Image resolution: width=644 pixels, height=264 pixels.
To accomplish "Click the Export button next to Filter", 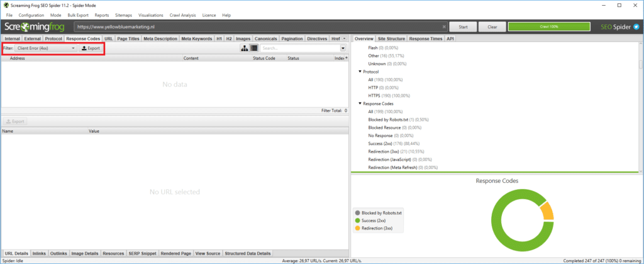I will (91, 48).
